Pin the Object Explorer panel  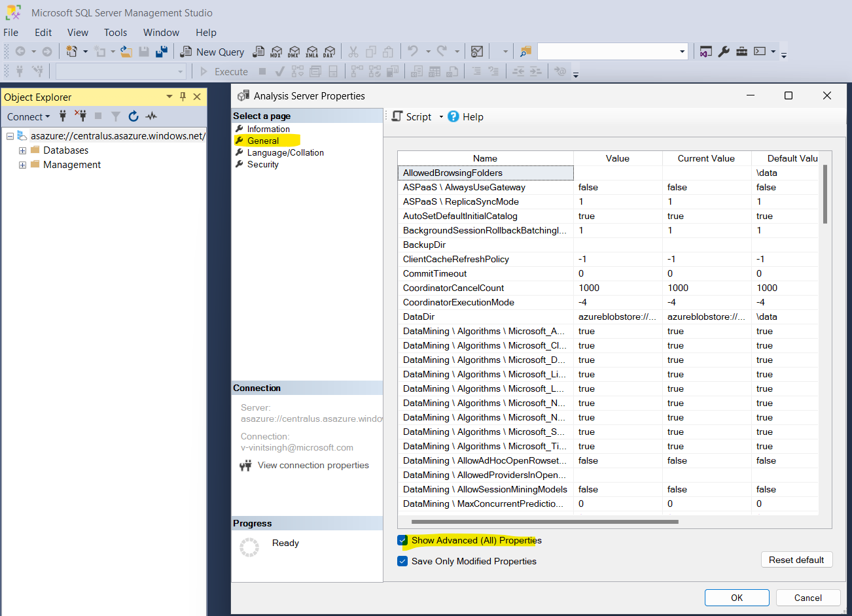pyautogui.click(x=183, y=97)
